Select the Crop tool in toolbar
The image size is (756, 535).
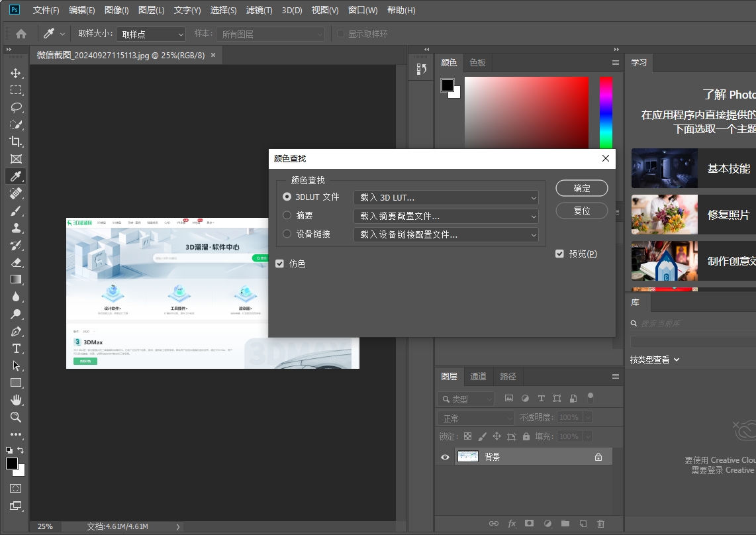pyautogui.click(x=16, y=142)
